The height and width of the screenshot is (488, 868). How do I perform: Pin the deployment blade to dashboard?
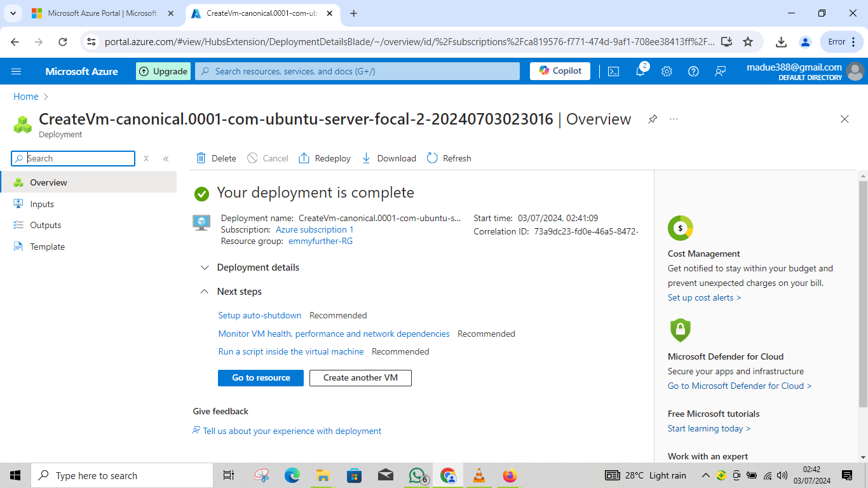pos(653,119)
